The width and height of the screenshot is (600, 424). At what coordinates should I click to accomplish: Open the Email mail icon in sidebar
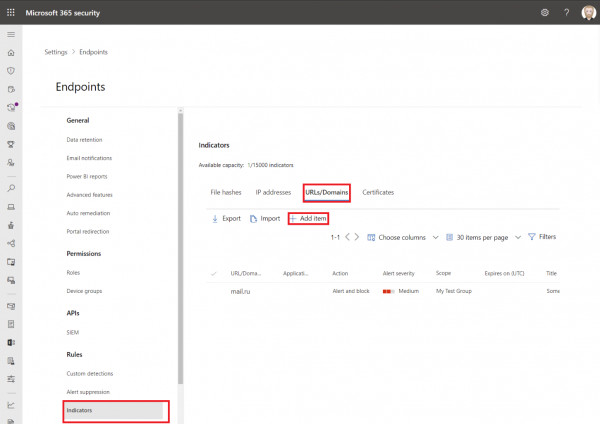click(x=11, y=306)
